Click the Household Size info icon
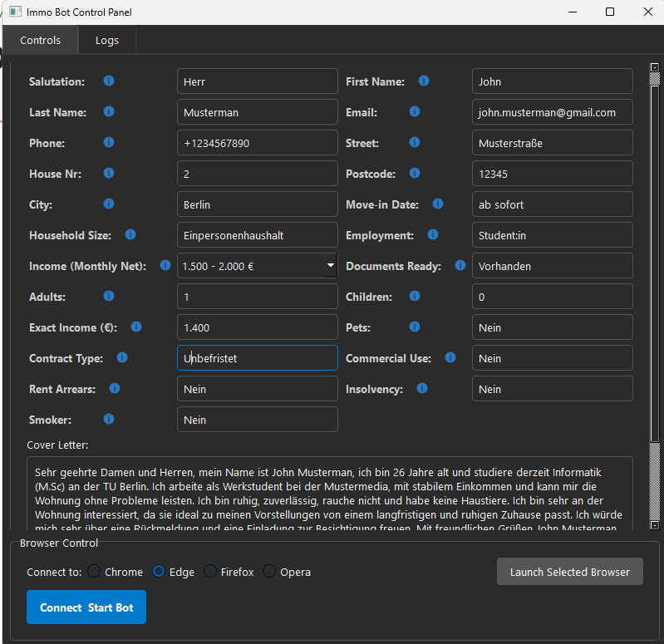 coord(130,235)
